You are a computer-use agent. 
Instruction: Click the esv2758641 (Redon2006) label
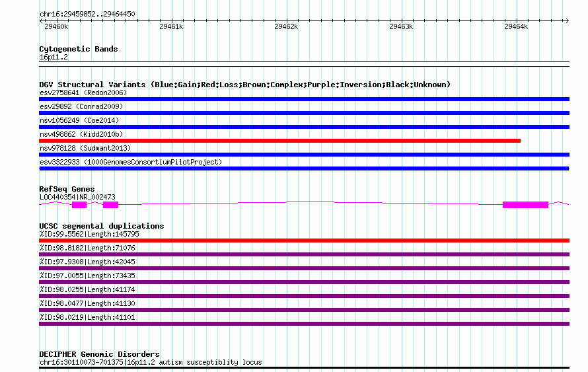tap(83, 93)
